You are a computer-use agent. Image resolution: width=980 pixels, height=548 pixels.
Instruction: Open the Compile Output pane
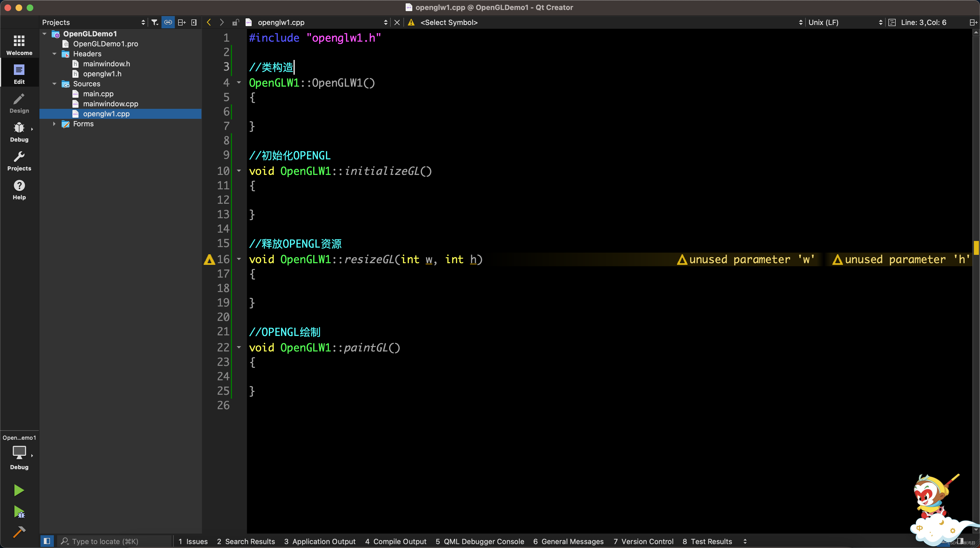point(396,541)
